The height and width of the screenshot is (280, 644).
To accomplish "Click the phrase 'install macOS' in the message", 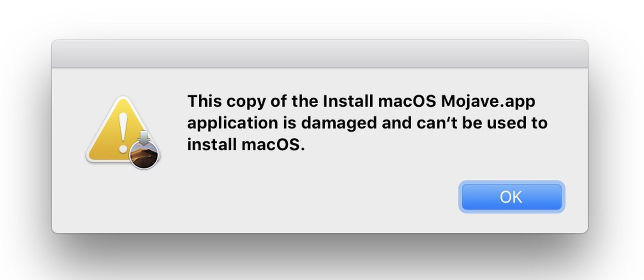I will (x=246, y=145).
